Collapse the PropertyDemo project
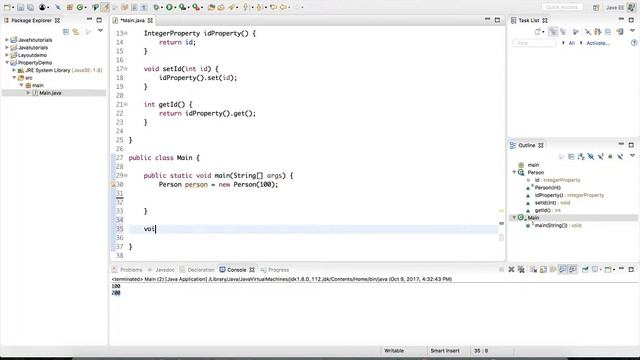640x360 pixels. coord(7,63)
